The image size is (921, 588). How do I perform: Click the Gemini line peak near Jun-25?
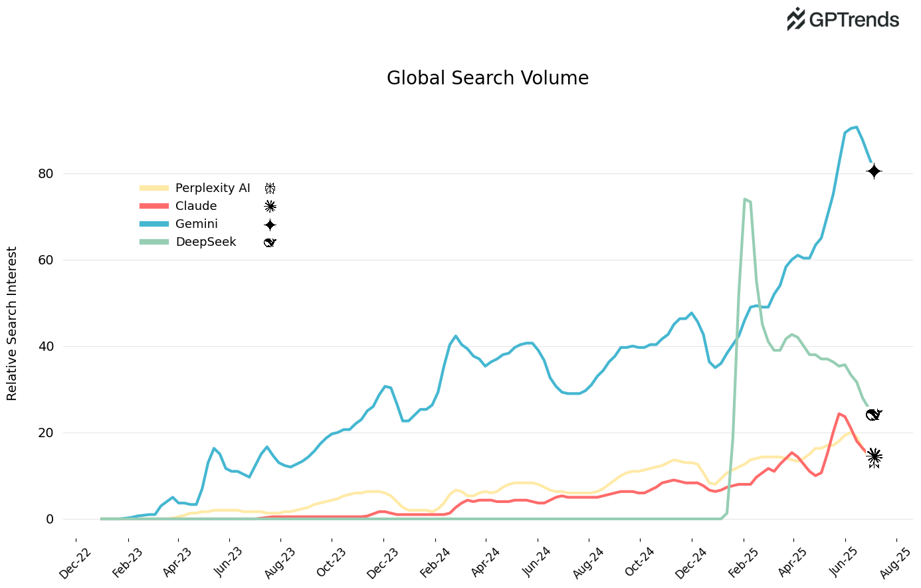tap(857, 127)
